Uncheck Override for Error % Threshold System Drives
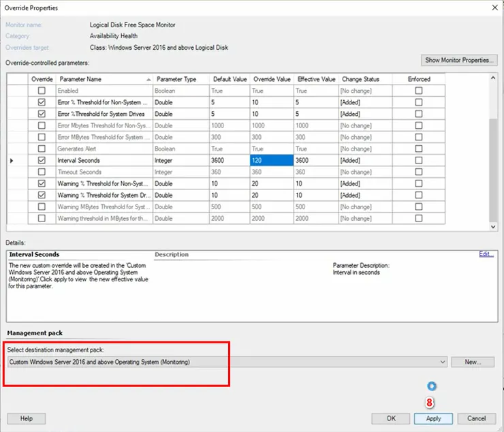 point(42,114)
